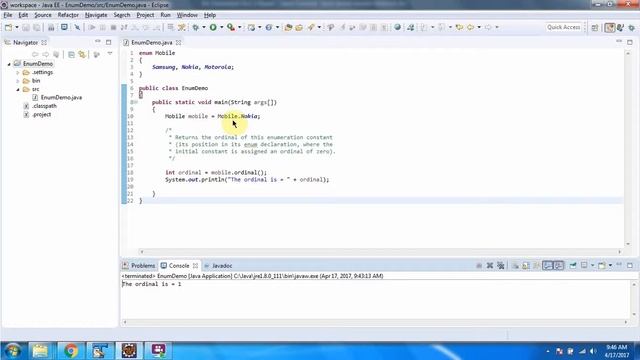Click the New file wizard toolbar icon
The height and width of the screenshot is (360, 640).
(x=8, y=27)
